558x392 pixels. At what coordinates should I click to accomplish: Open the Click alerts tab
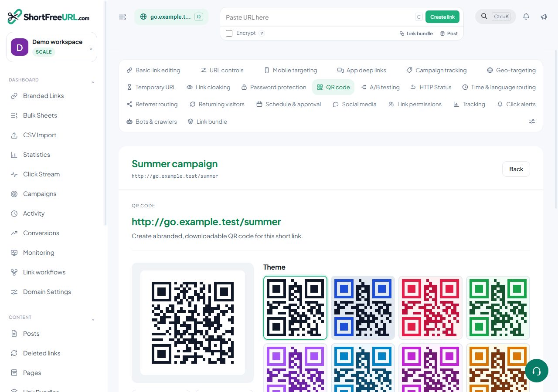516,104
